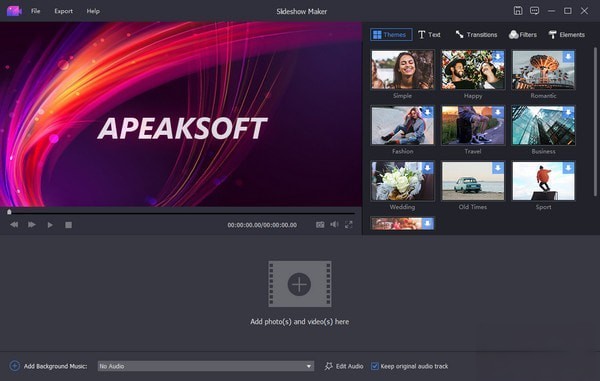The image size is (600, 381).
Task: Open the No Audio background music dropdown
Action: tap(205, 366)
